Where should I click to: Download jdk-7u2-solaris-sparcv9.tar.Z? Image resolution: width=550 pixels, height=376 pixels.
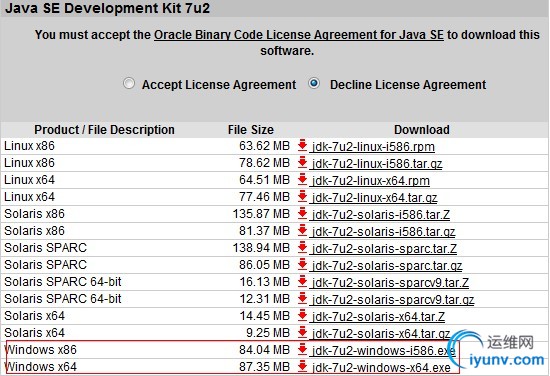pyautogui.click(x=390, y=282)
